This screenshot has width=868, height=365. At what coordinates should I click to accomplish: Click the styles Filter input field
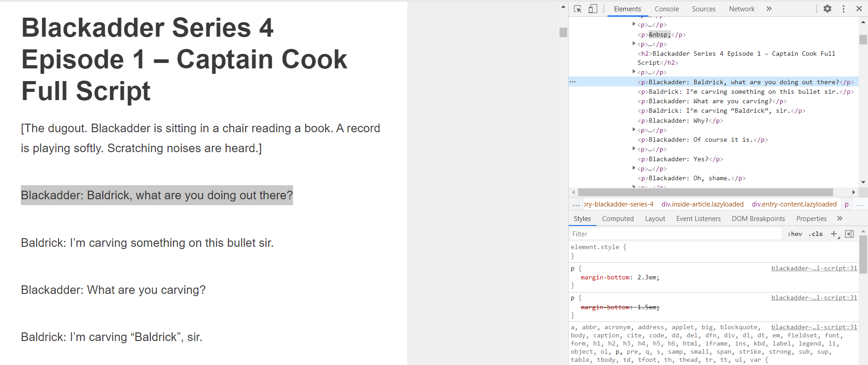click(x=675, y=234)
